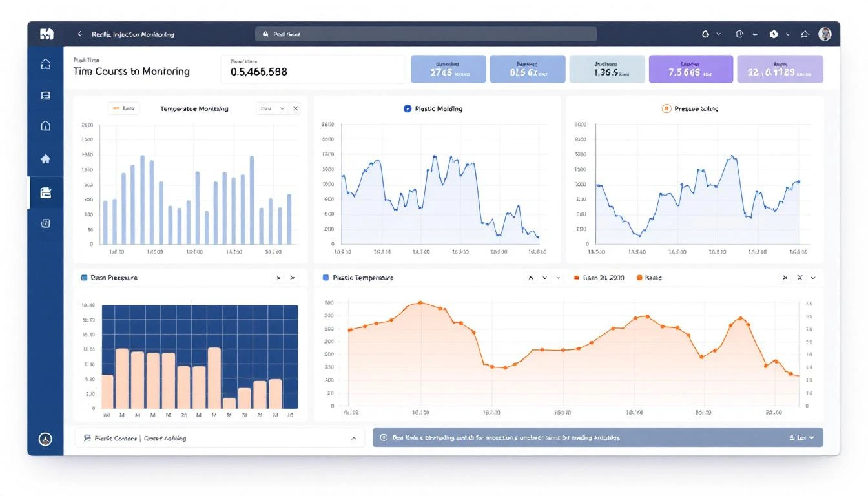Click the blue color swatch beside Real Pressure
The image size is (868, 496).
click(x=83, y=277)
